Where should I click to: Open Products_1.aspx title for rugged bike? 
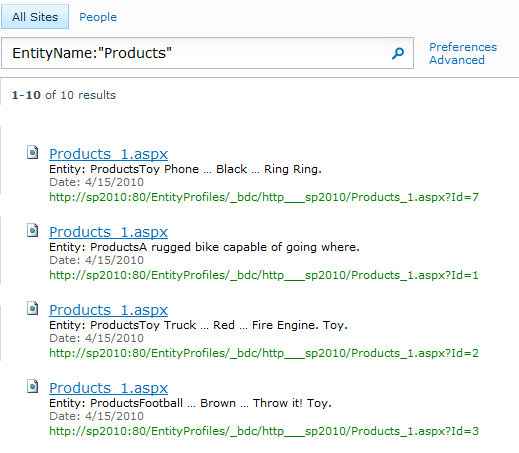(x=108, y=232)
